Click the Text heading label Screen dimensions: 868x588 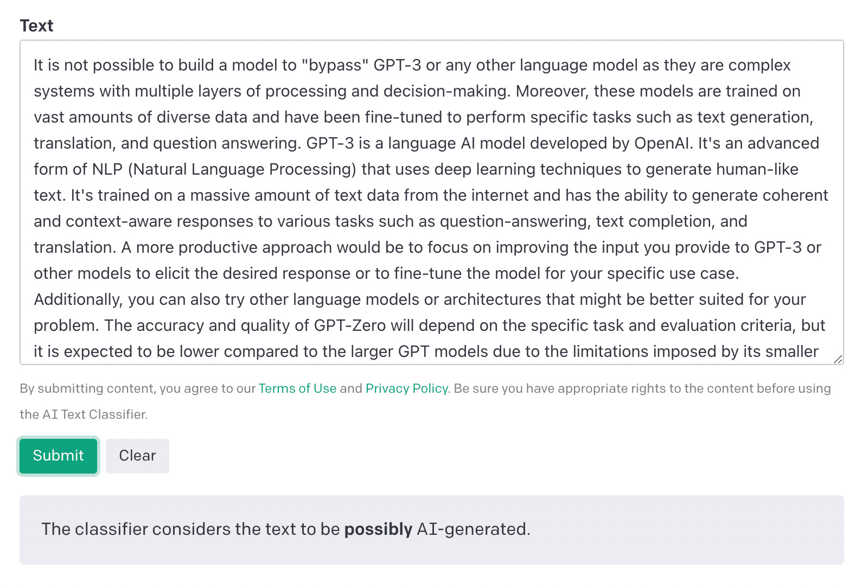click(x=36, y=25)
